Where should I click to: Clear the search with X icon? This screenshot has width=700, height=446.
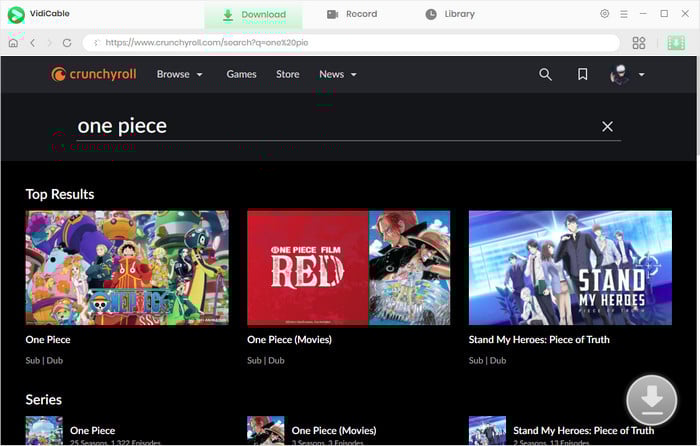tap(607, 127)
